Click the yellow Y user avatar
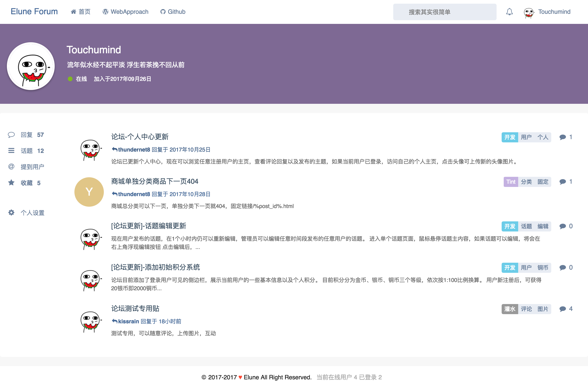The height and width of the screenshot is (389, 588). pyautogui.click(x=89, y=192)
